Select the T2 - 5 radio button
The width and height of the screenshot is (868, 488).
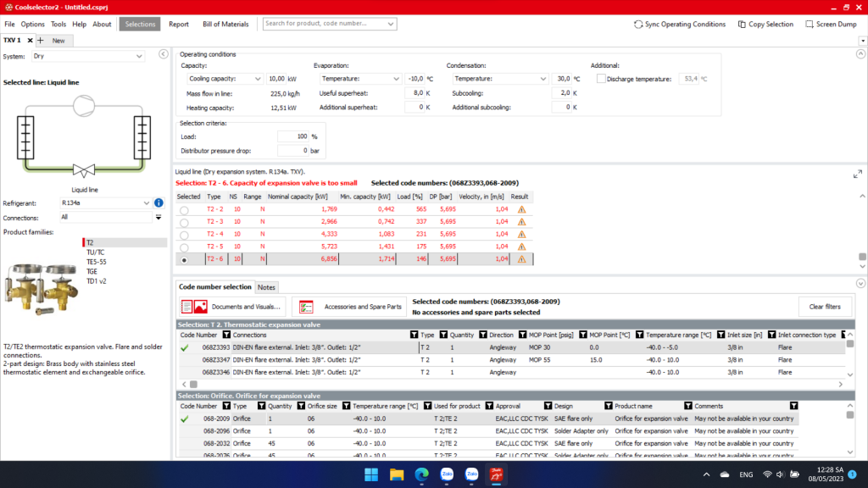(184, 247)
